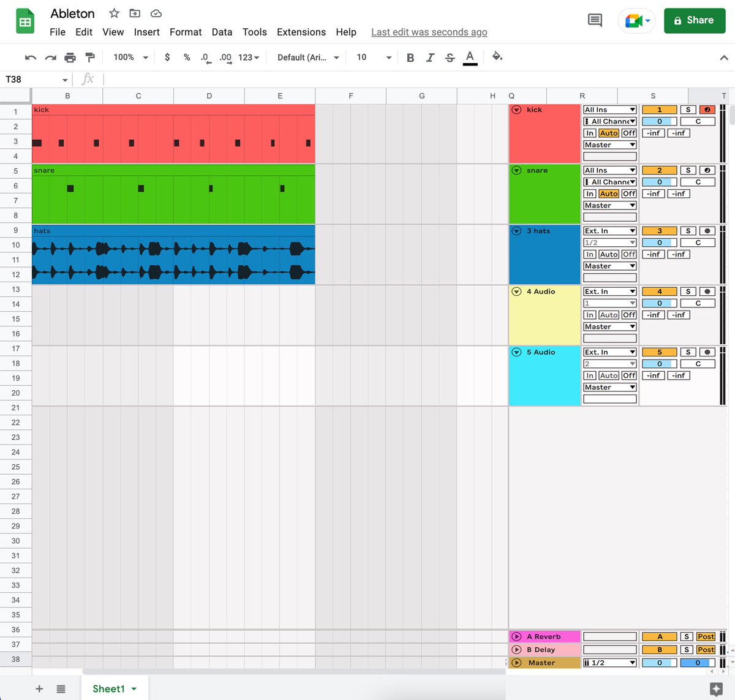The width and height of the screenshot is (735, 700).
Task: Click the Print icon
Action: [x=70, y=57]
